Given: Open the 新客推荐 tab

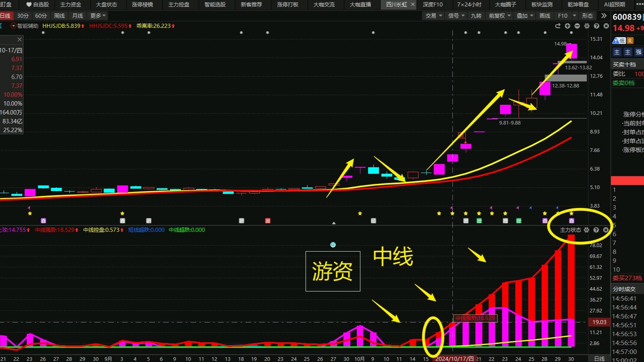Looking at the screenshot, I should click(251, 4).
